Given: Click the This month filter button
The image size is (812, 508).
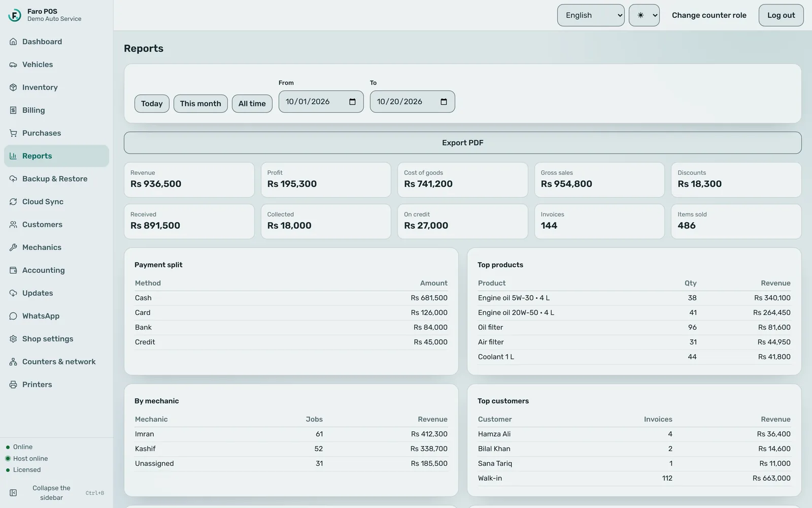Looking at the screenshot, I should click(200, 104).
